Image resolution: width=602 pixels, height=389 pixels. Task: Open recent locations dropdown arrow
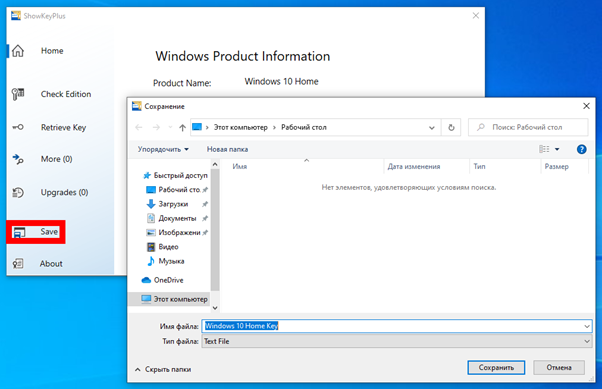coord(170,127)
